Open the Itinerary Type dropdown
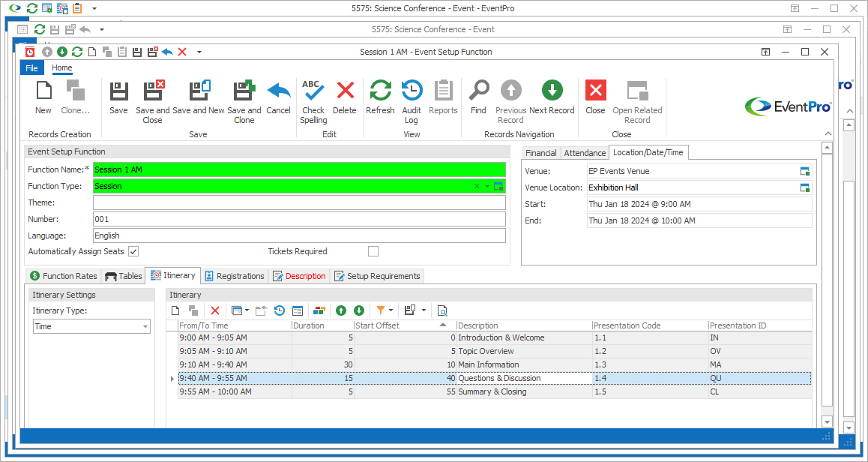This screenshot has height=462, width=868. tap(145, 327)
